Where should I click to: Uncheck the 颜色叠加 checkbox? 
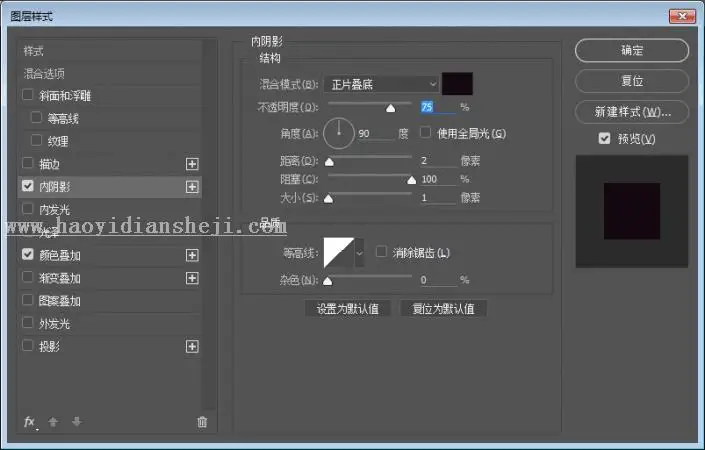(28, 254)
